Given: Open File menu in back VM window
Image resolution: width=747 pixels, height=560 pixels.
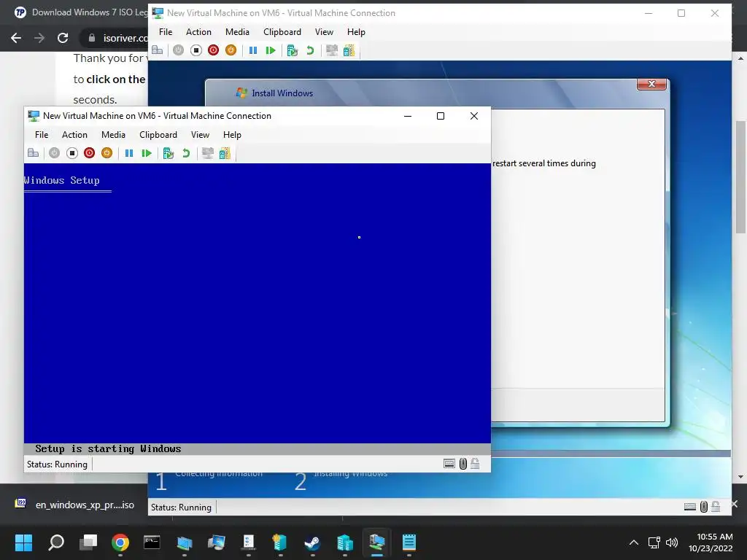Looking at the screenshot, I should point(166,32).
